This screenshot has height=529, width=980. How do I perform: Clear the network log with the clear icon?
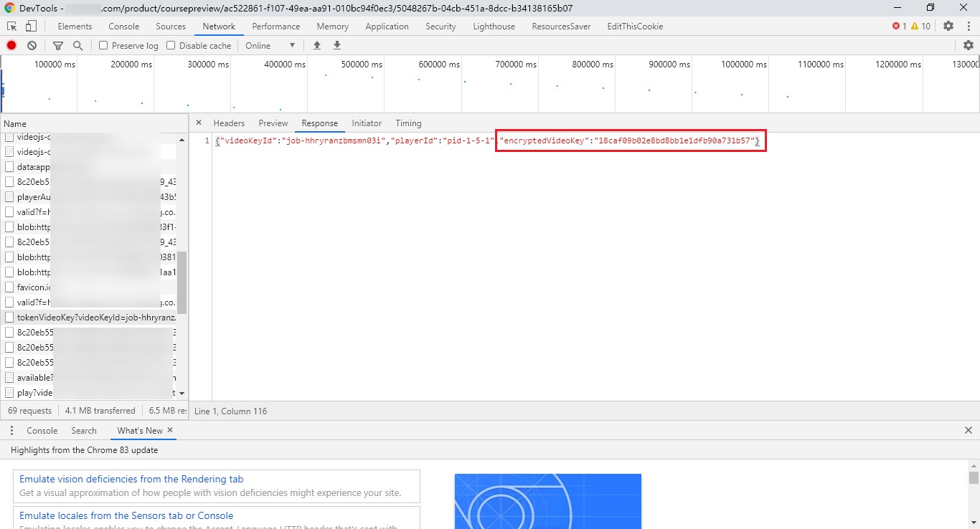point(32,45)
